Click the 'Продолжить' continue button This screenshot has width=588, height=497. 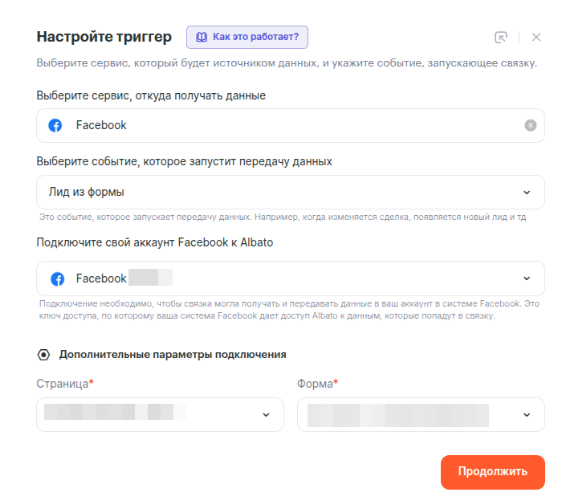pyautogui.click(x=493, y=472)
